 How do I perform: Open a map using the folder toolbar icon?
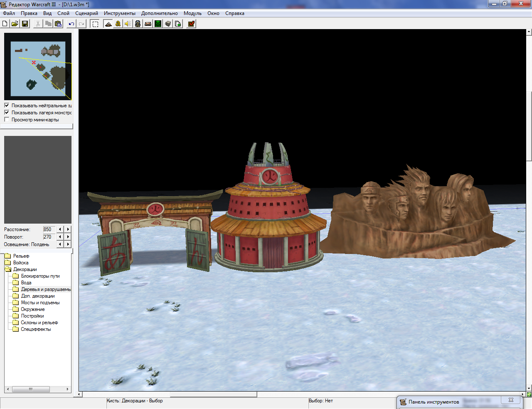[x=15, y=24]
